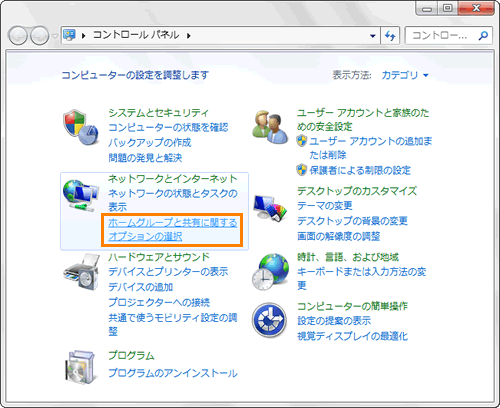Viewport: 500px width, 408px height.
Task: Open the カテゴリ view-by dropdown
Action: tap(405, 75)
